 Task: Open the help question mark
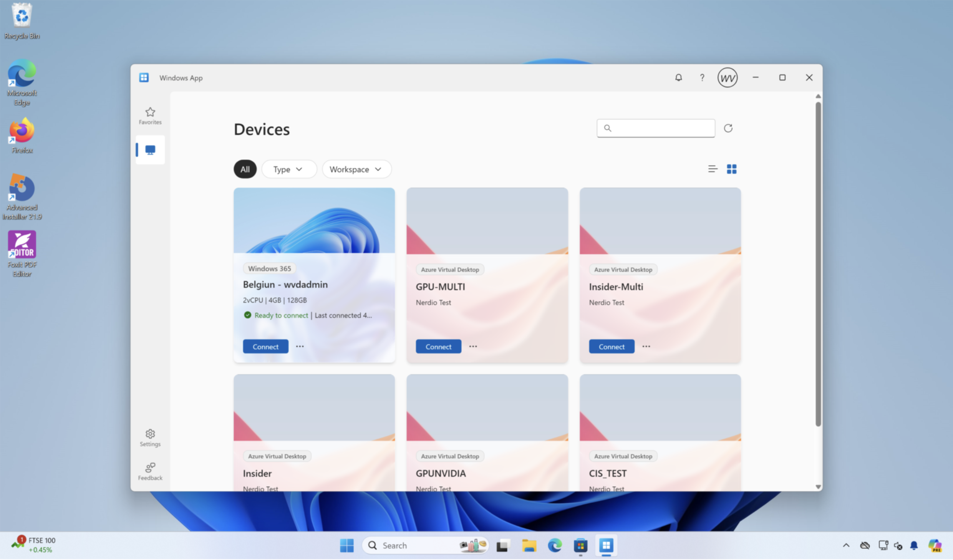[x=702, y=78]
